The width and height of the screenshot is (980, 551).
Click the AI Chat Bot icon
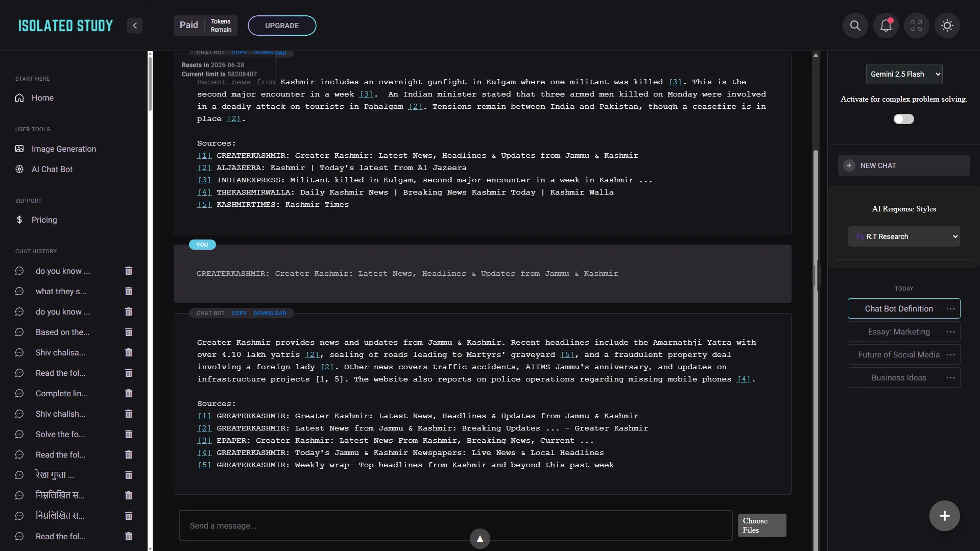[x=19, y=169]
